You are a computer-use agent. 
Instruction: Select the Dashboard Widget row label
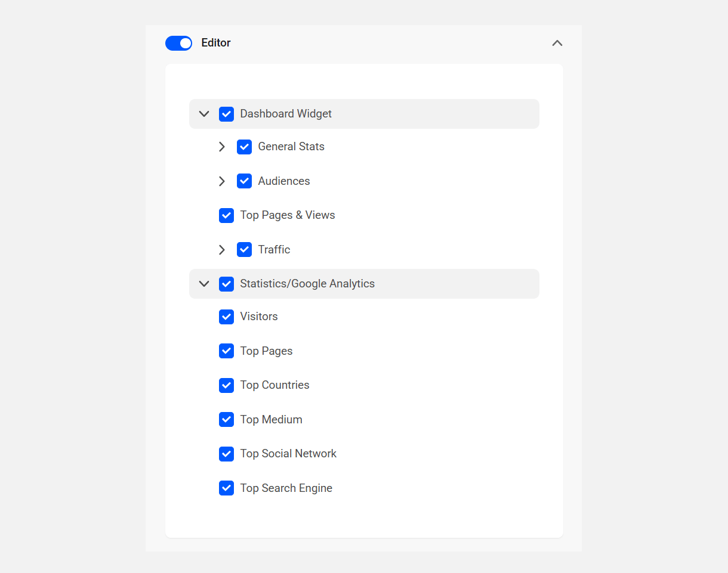pyautogui.click(x=286, y=113)
